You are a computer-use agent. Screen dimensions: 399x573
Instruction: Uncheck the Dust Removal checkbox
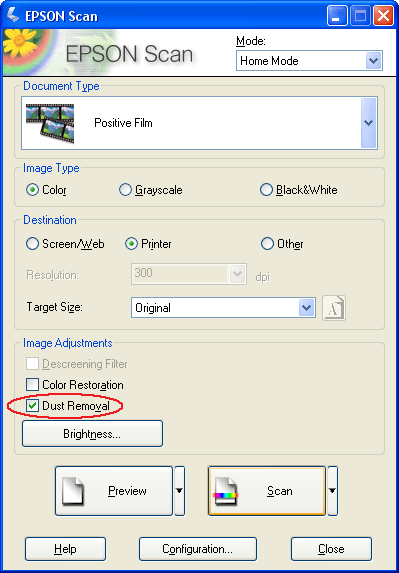pos(33,406)
